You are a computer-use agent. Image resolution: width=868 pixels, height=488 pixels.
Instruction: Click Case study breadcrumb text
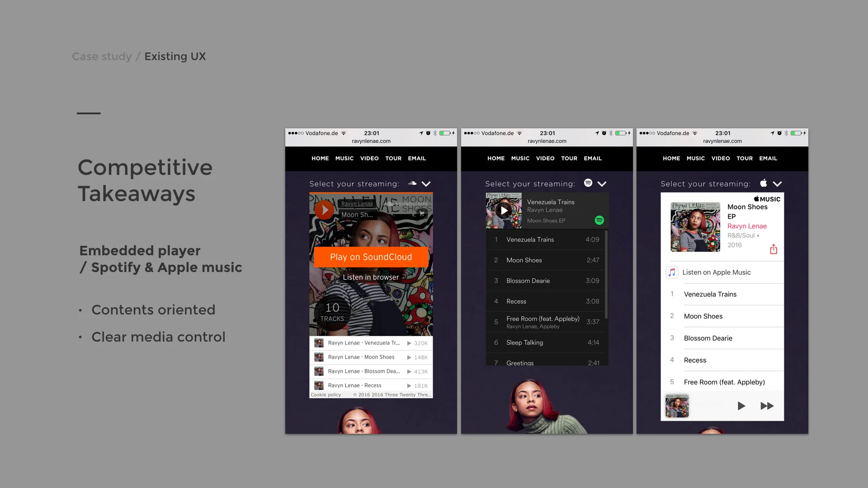(x=102, y=56)
